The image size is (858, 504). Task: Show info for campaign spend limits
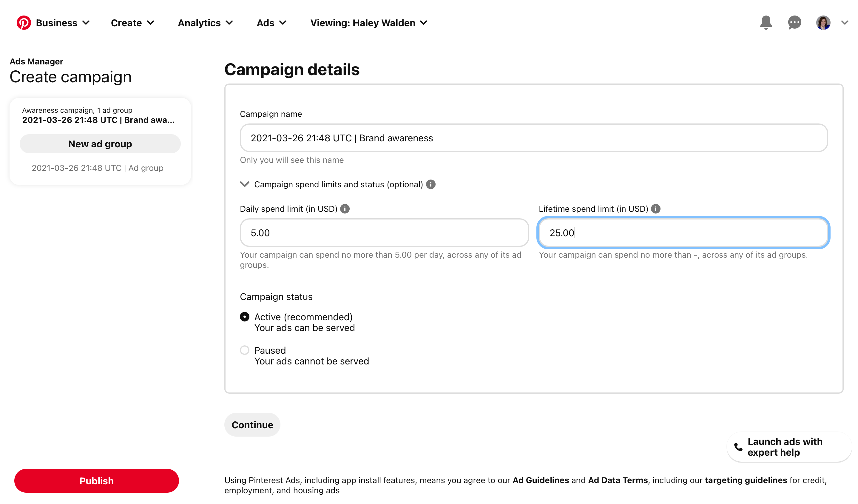point(431,184)
